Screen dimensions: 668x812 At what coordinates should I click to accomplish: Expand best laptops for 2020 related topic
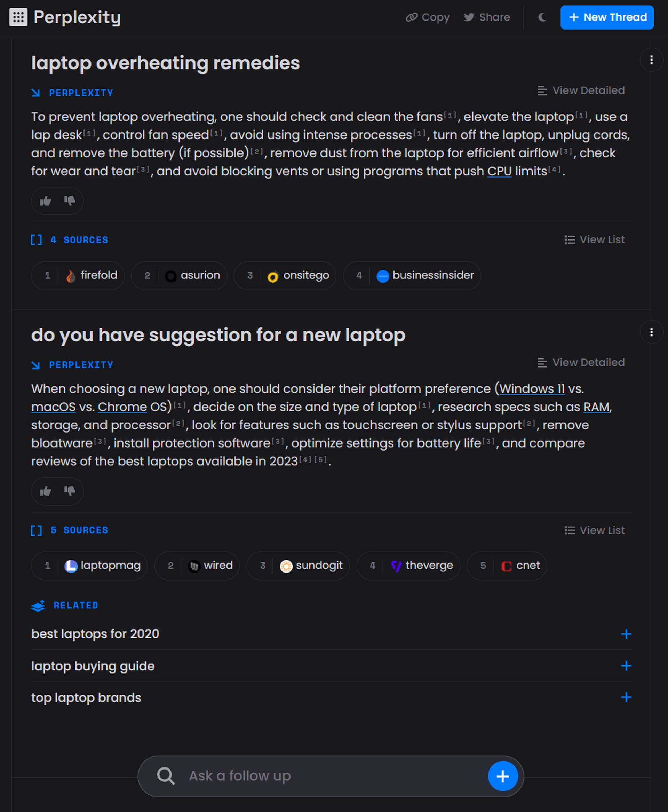626,634
